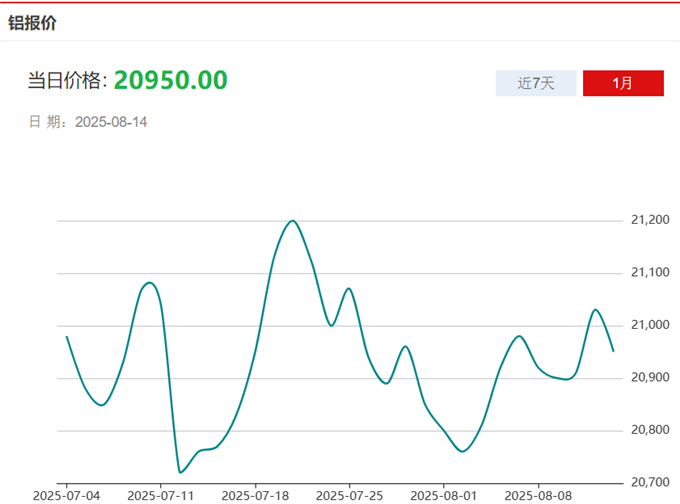Click the 20,800 y-axis label
Image resolution: width=680 pixels, height=504 pixels.
pyautogui.click(x=650, y=430)
